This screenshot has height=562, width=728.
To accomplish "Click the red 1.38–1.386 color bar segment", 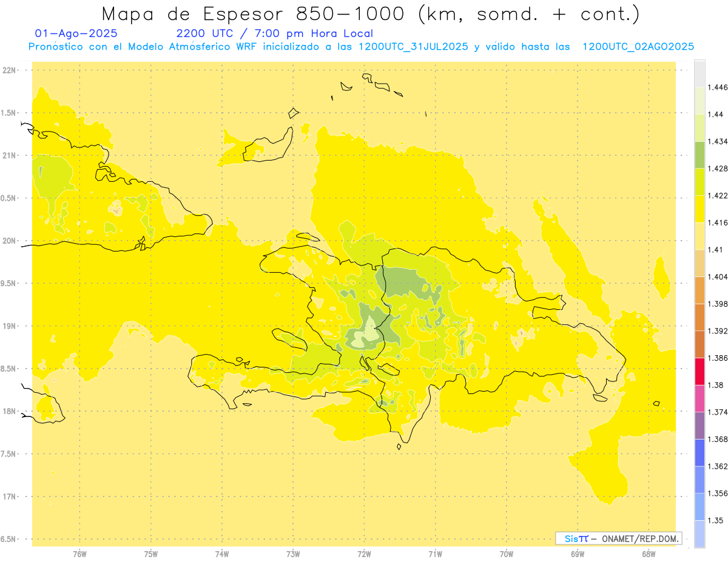I will coord(699,372).
